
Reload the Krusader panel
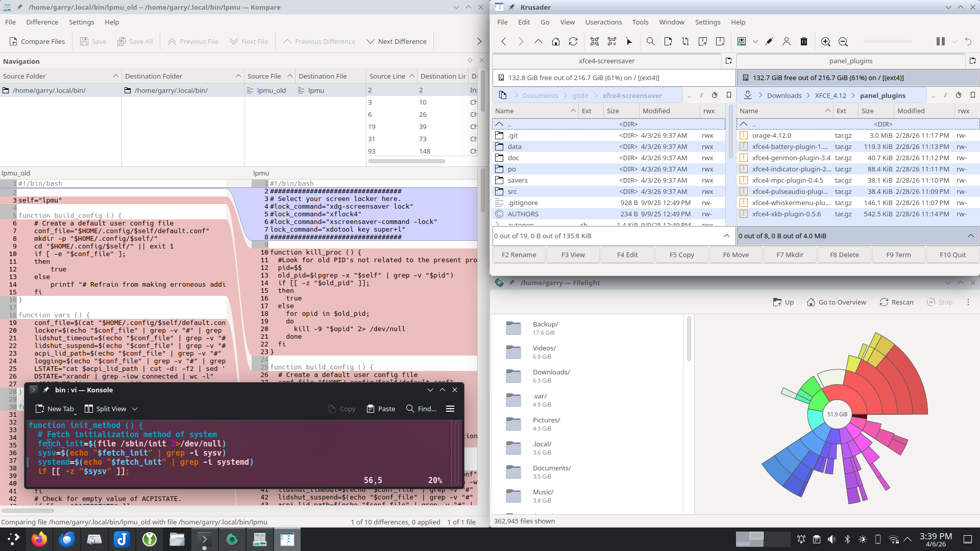[573, 42]
